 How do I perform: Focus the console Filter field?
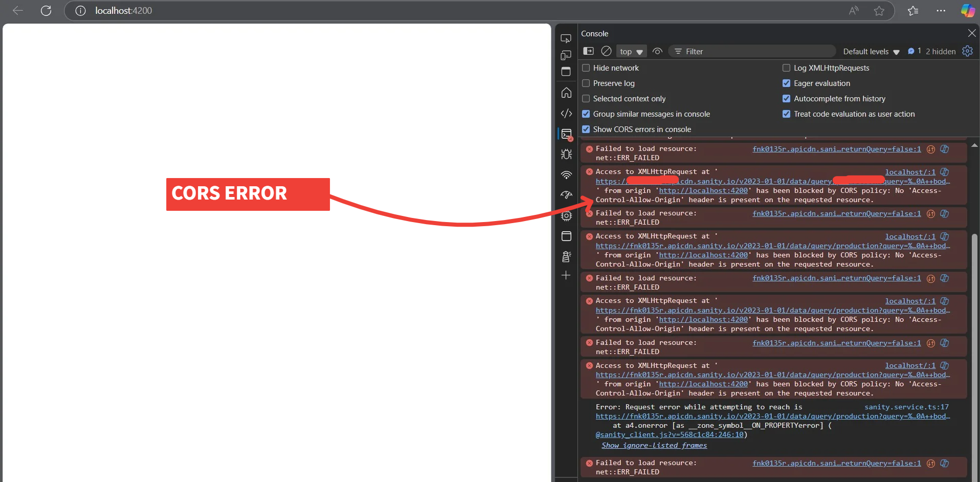tap(752, 51)
